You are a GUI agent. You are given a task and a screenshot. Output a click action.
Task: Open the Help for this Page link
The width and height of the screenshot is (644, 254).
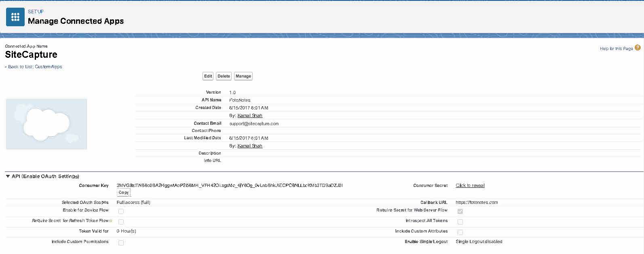coord(617,48)
